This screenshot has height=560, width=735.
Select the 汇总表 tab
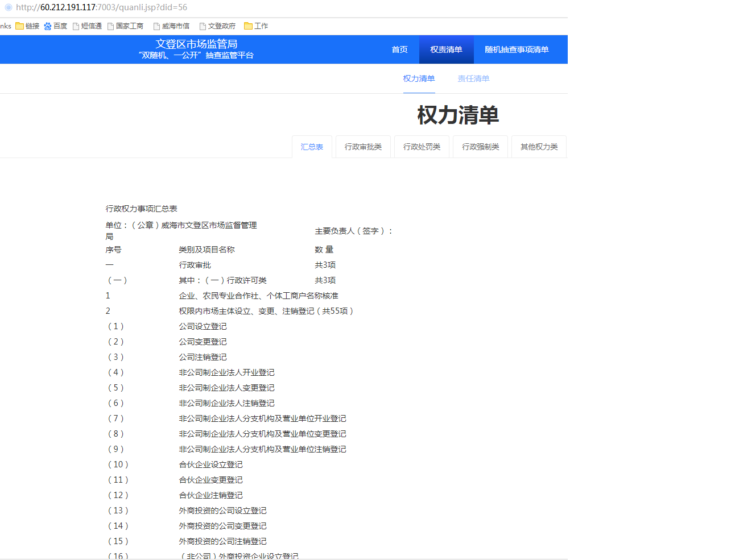pyautogui.click(x=312, y=147)
